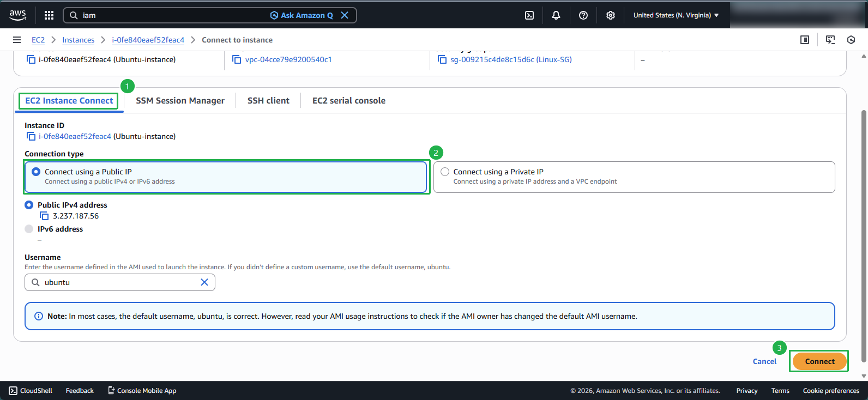This screenshot has height=400, width=868.
Task: Choose the IPv6 address radio button
Action: coord(29,229)
